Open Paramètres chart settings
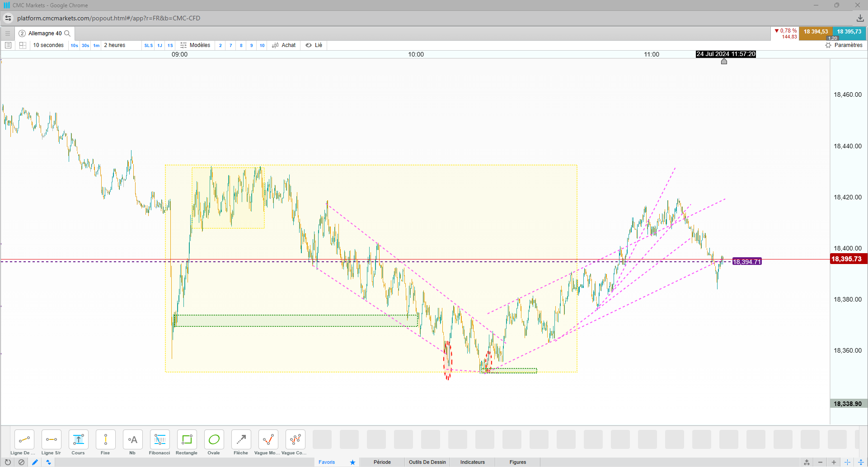868x467 pixels. click(844, 45)
